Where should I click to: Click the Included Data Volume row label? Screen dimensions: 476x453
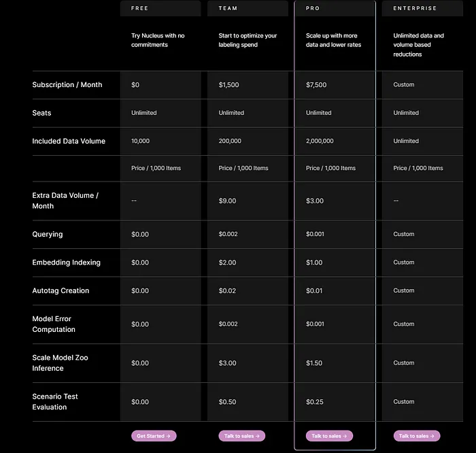click(69, 141)
